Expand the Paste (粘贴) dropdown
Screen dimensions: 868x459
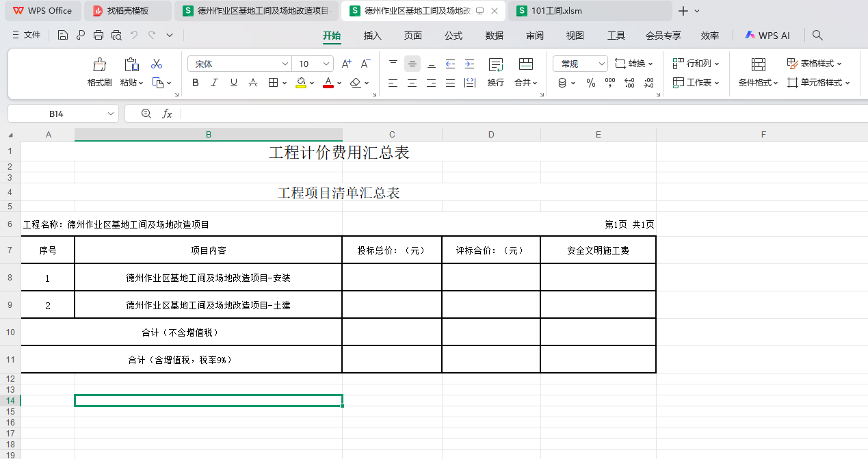tap(141, 83)
